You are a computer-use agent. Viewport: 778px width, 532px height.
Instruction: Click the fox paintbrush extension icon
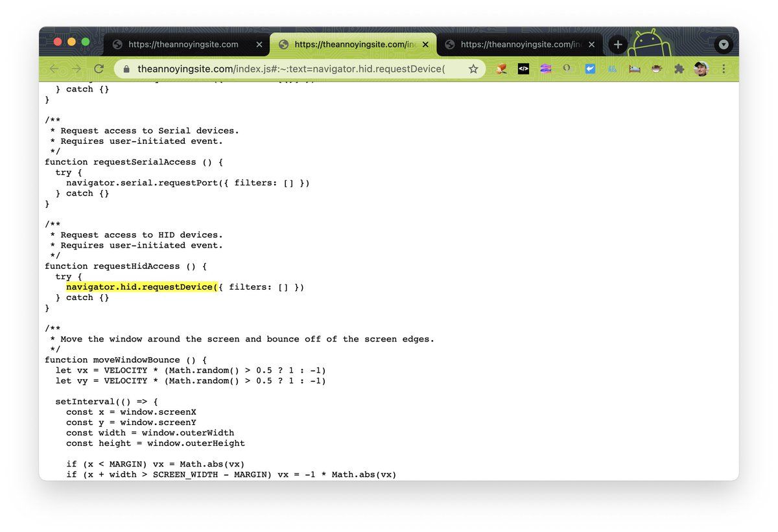[501, 68]
